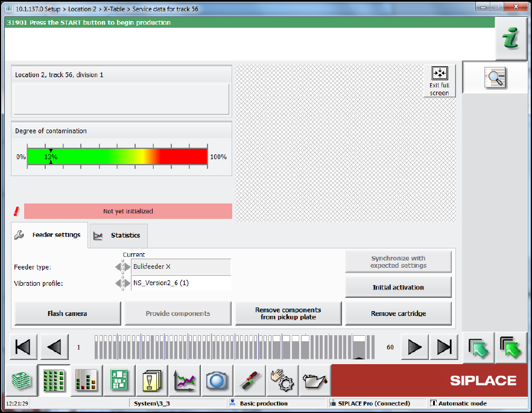Open the line graph statistics icon
532x413 pixels.
[x=184, y=380]
